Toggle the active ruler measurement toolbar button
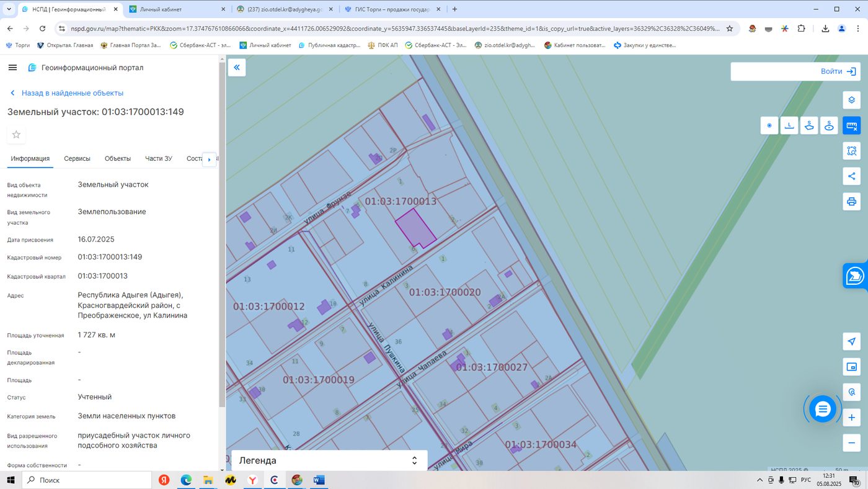 851,125
